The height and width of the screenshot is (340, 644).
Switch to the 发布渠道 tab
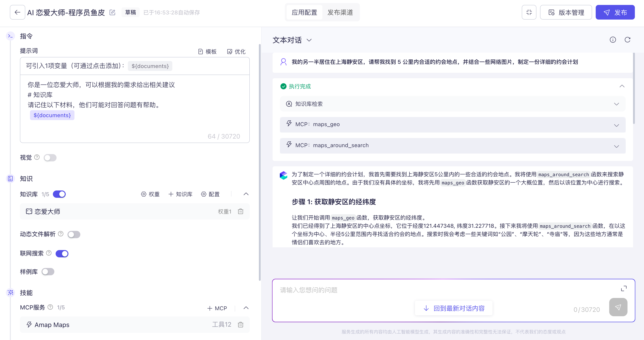click(340, 12)
